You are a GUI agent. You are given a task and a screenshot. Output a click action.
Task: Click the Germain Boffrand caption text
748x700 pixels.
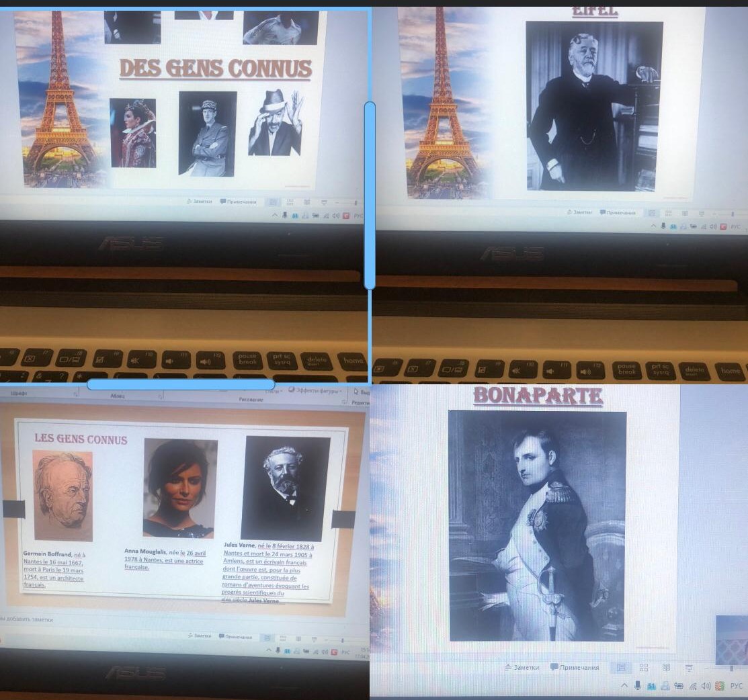click(x=54, y=570)
